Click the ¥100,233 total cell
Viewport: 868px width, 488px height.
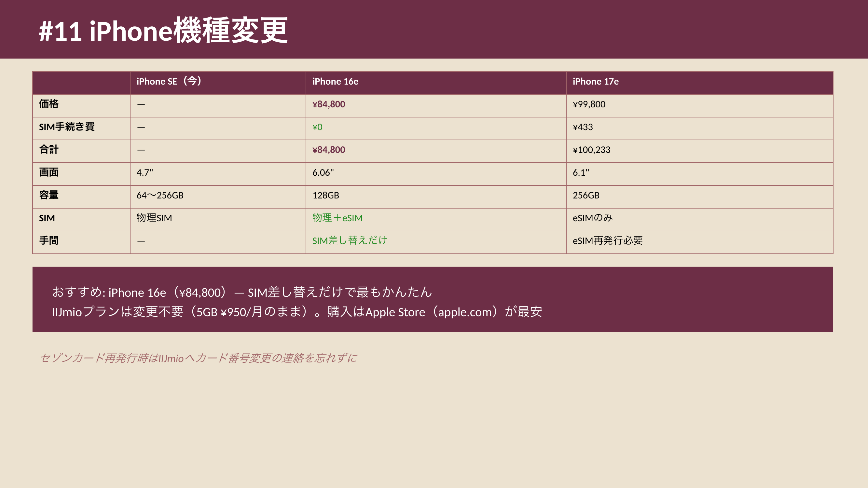(x=591, y=150)
